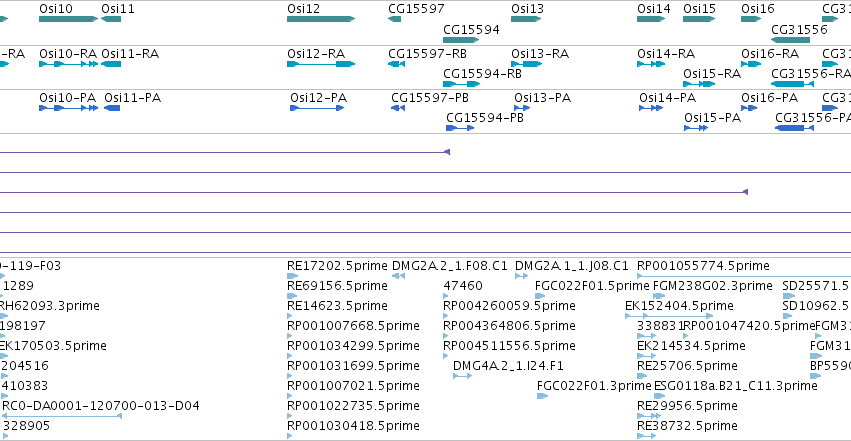The image size is (851, 441).
Task: Open EST label RP004364806.5prime
Action: coord(509,326)
